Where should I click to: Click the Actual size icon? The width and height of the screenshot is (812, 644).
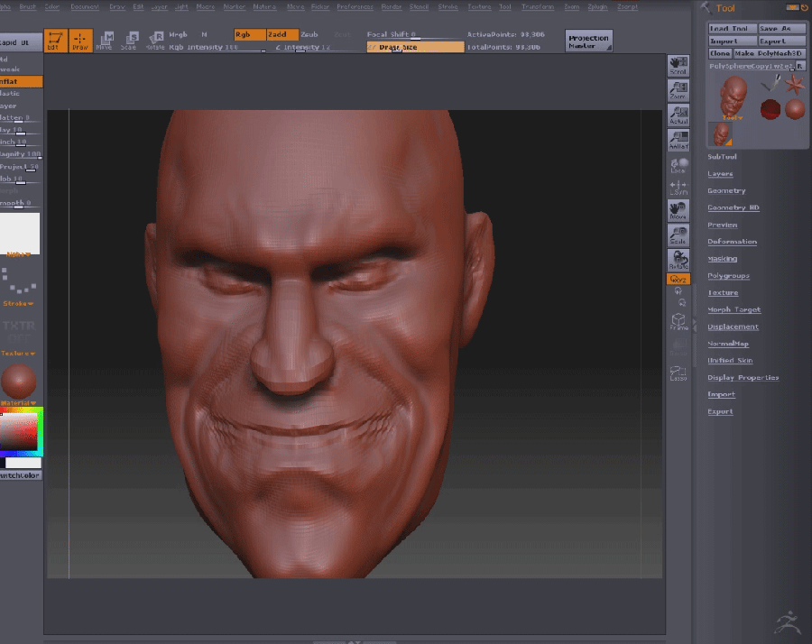coord(678,115)
